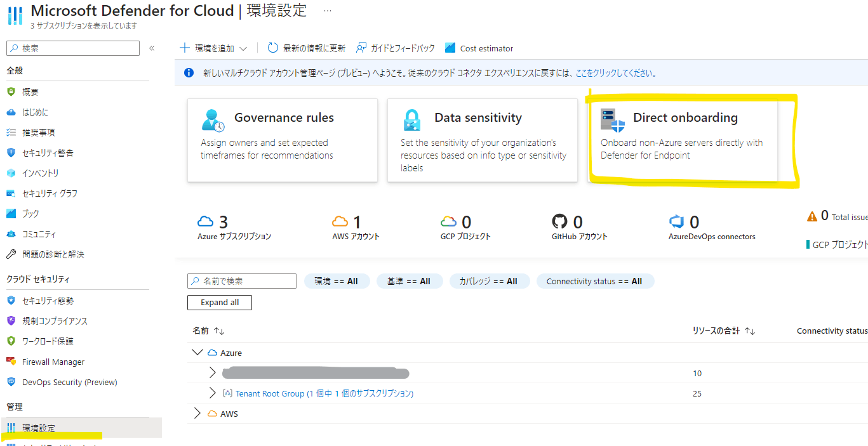The height and width of the screenshot is (446, 868).
Task: Click the セキュリティ警告 shield icon
Action: click(11, 153)
